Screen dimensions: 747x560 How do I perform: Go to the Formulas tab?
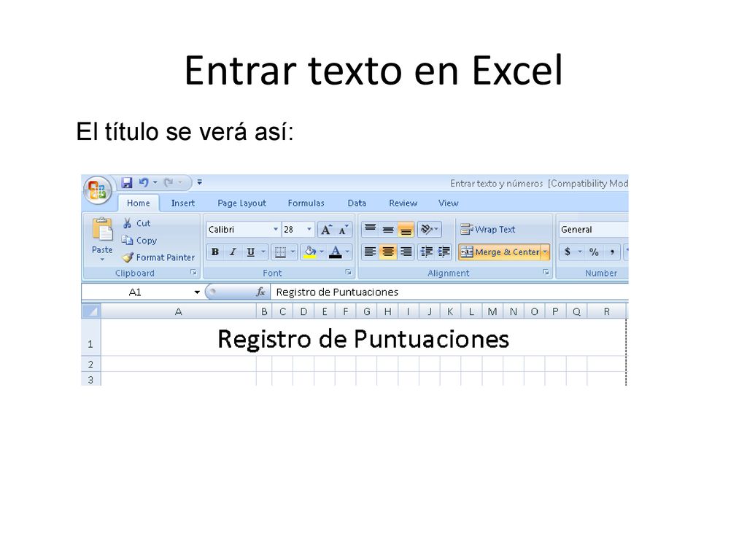coord(306,203)
